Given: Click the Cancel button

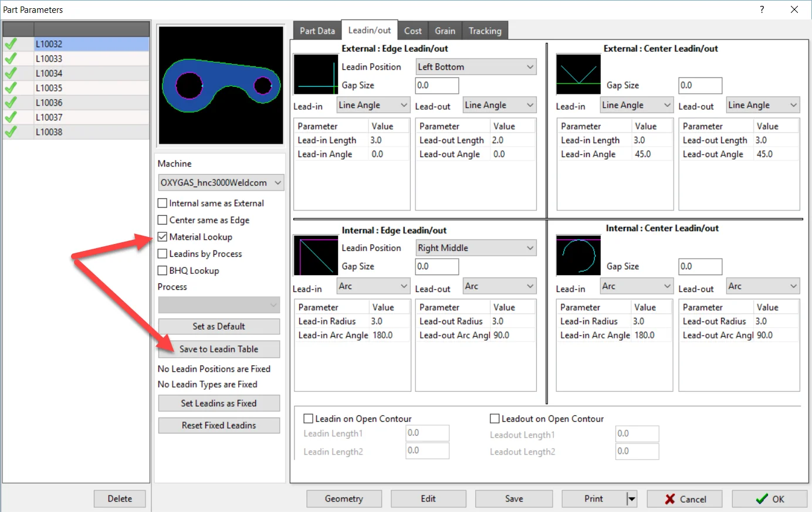Looking at the screenshot, I should tap(685, 499).
